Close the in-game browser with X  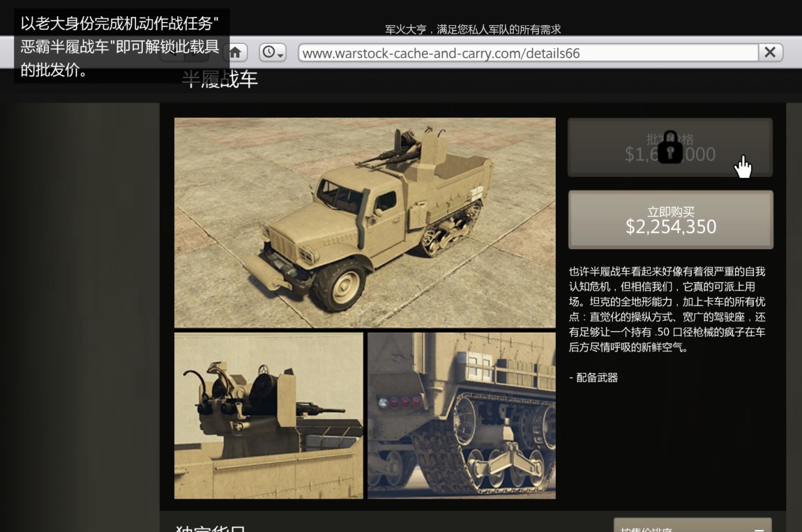tap(770, 53)
